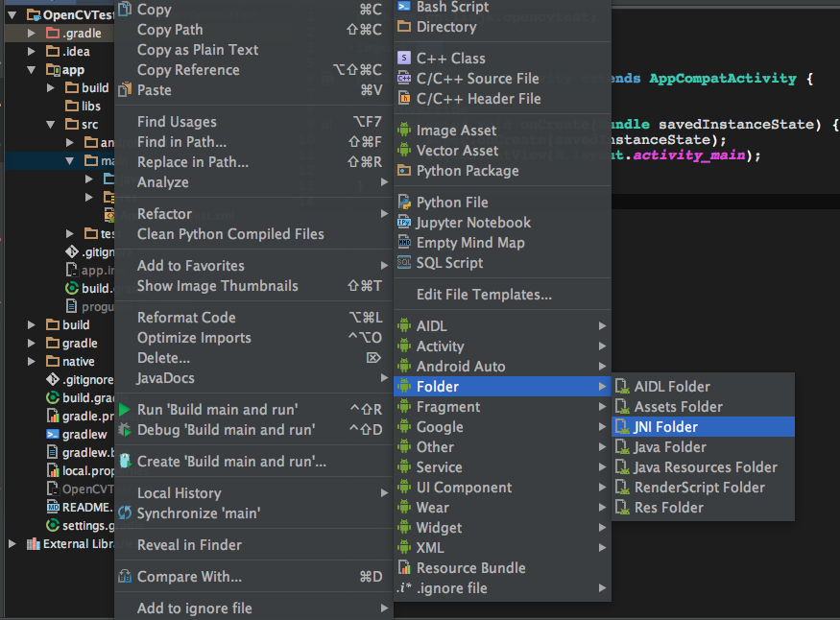Click activity_main in the code editor

[x=689, y=155]
